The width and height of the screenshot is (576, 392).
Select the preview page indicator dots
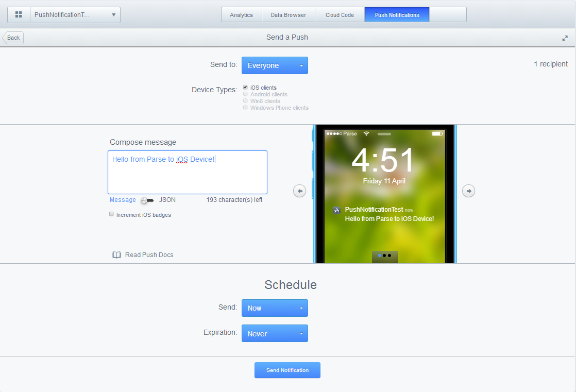[385, 255]
